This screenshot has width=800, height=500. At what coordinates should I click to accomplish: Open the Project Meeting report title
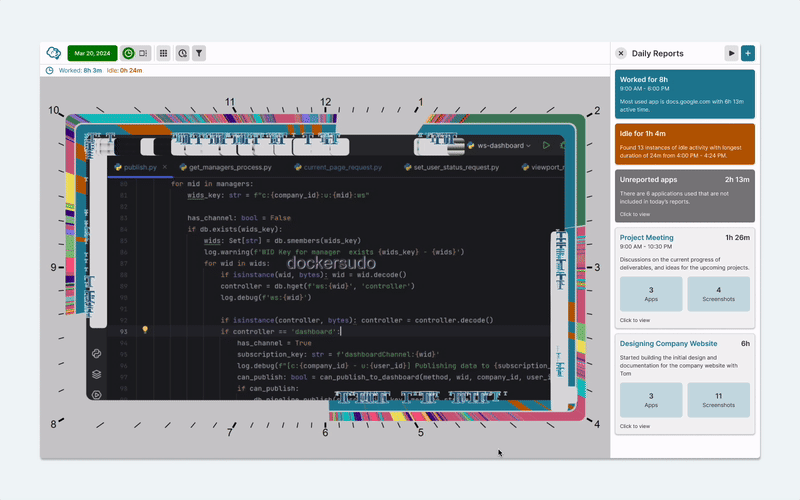pos(646,237)
